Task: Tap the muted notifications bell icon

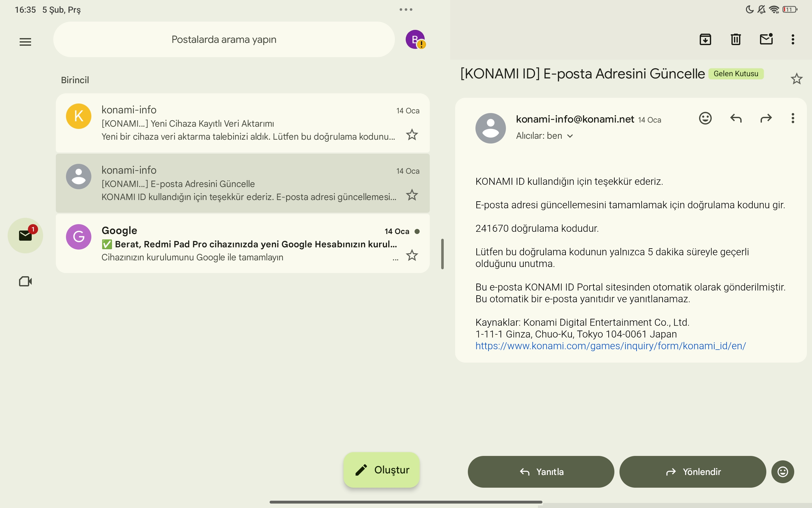Action: [x=762, y=10]
